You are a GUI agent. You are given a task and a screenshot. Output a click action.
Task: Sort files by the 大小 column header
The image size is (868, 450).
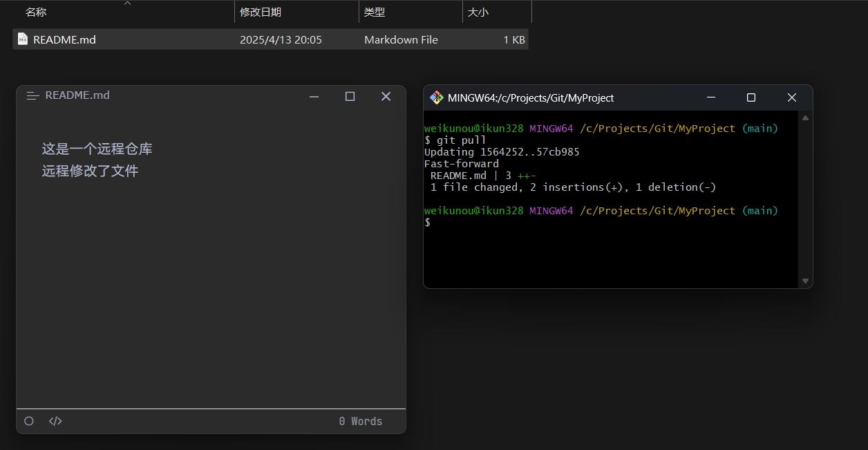point(478,12)
